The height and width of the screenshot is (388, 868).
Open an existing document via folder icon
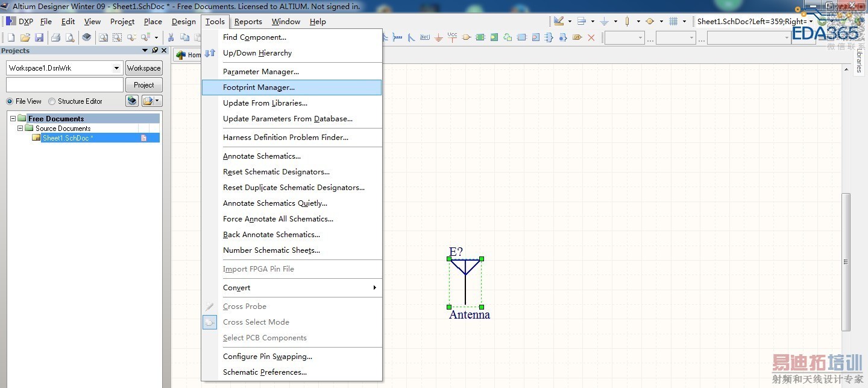25,37
